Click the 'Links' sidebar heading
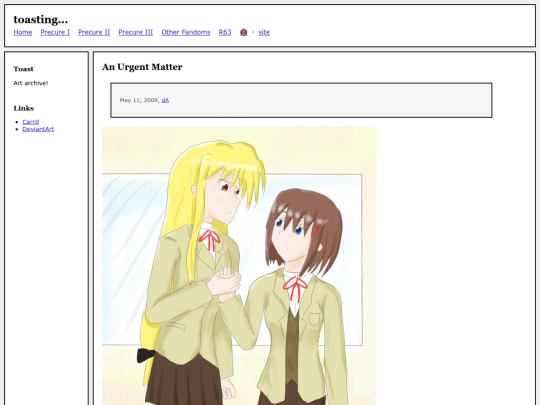 24,108
